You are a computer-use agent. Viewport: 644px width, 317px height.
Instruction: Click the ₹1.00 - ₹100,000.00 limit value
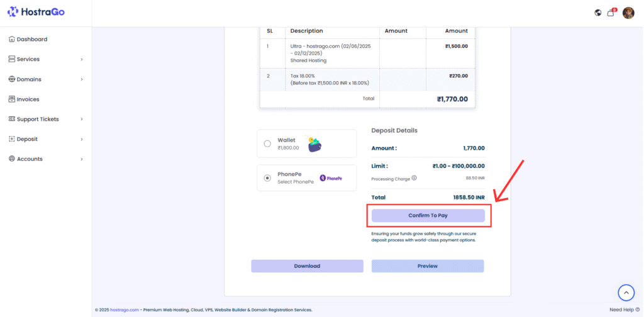(458, 166)
